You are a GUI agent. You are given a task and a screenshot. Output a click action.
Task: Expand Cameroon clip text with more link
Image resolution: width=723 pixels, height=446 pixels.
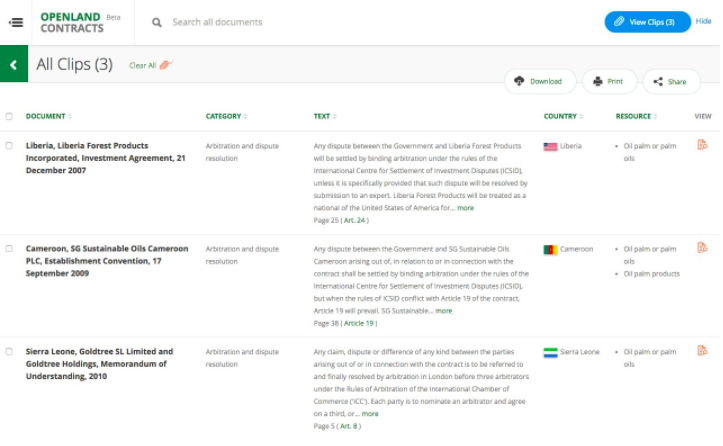point(444,311)
